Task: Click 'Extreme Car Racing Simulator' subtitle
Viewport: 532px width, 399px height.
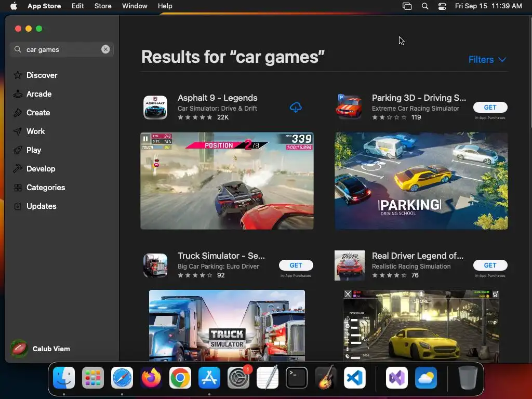Action: pyautogui.click(x=415, y=108)
